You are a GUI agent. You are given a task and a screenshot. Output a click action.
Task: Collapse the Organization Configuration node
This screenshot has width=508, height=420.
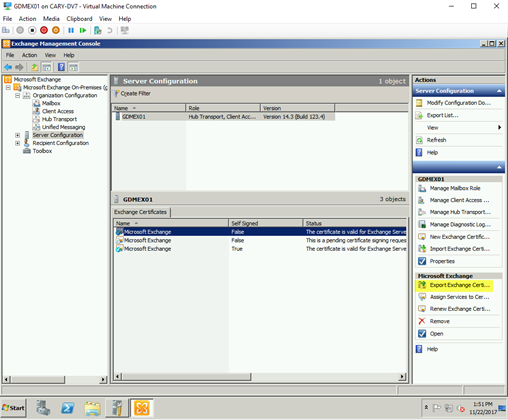pyautogui.click(x=18, y=95)
